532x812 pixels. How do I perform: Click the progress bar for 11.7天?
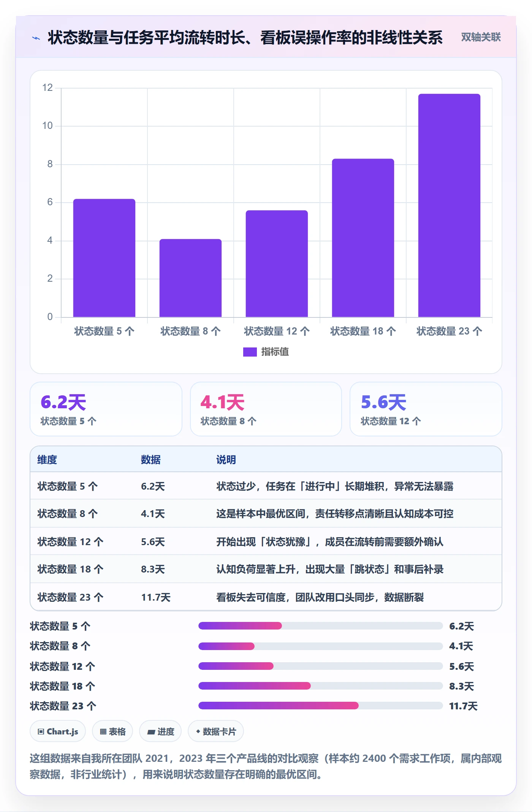320,706
